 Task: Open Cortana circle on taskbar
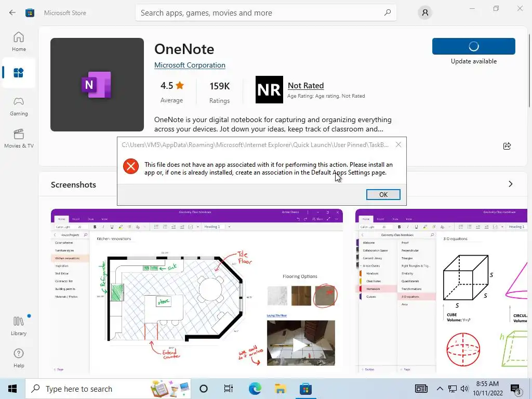pos(204,389)
